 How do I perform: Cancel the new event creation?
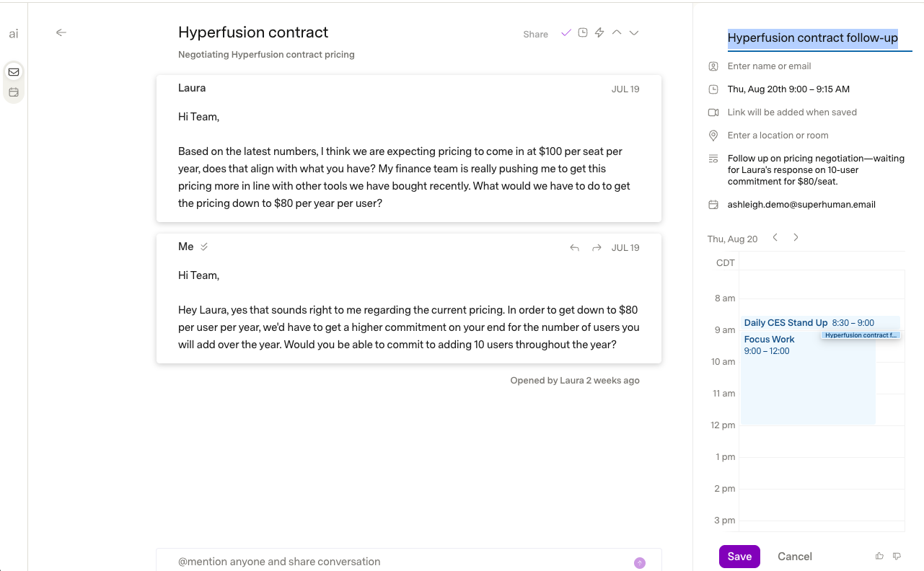(795, 557)
